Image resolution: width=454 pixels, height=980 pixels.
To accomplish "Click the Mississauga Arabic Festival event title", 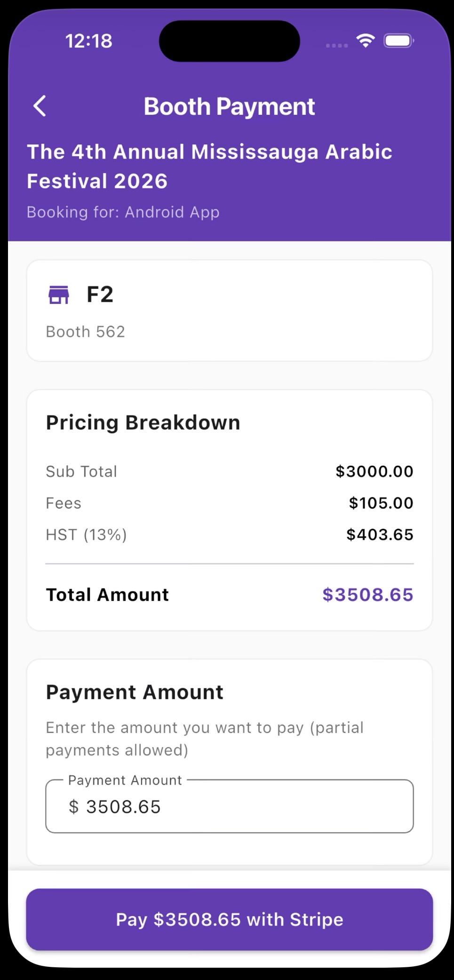I will point(209,166).
